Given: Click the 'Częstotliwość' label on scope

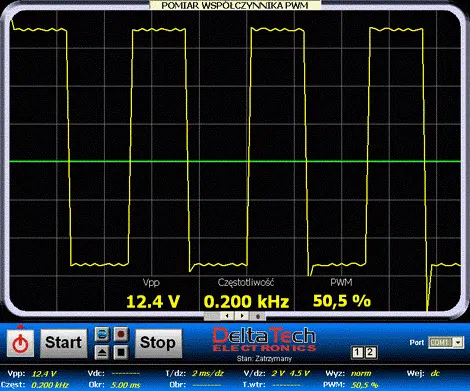Looking at the screenshot, I should pos(246,283).
